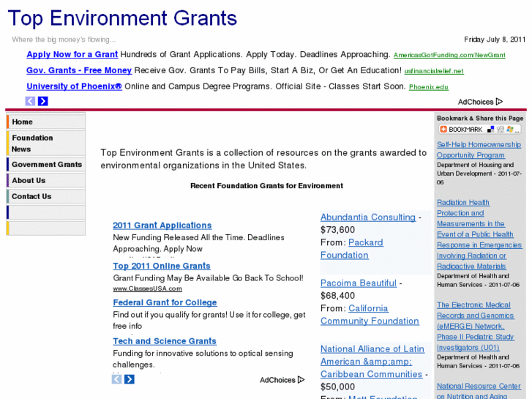Click the lower ad block right arrow
This screenshot has width=532, height=399.
tap(130, 379)
